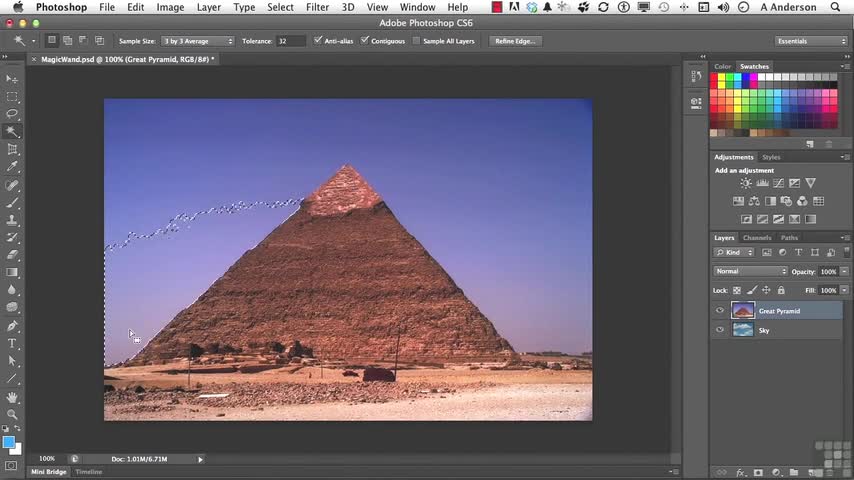
Task: Open the Opacity slider dropdown arrow
Action: [844, 271]
